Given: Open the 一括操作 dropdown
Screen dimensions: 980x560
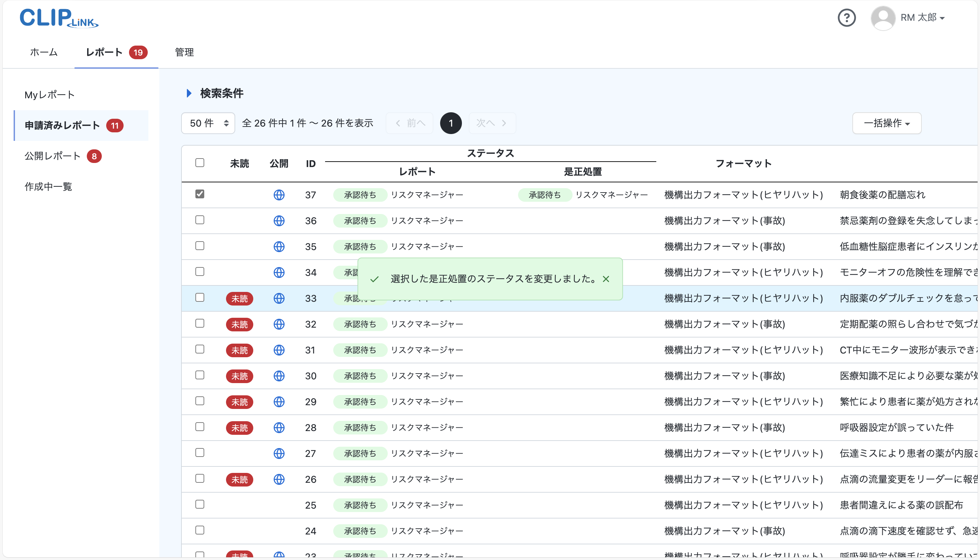Looking at the screenshot, I should coord(886,123).
